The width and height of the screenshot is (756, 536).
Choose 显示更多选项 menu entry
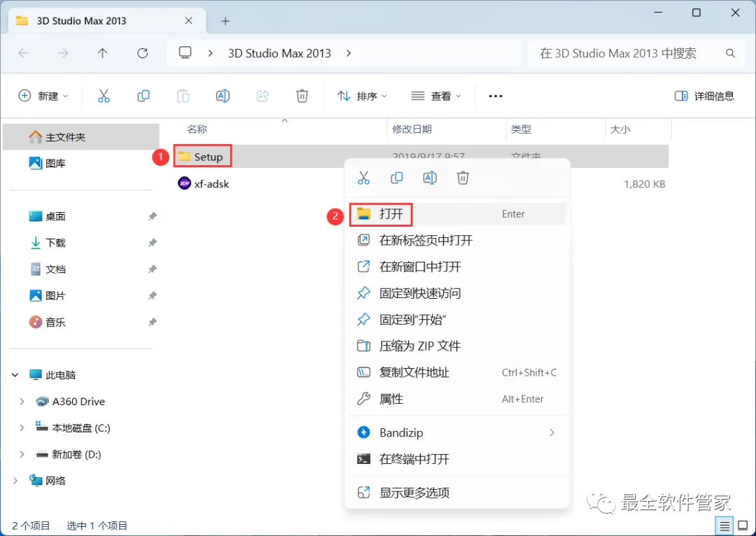point(456,493)
